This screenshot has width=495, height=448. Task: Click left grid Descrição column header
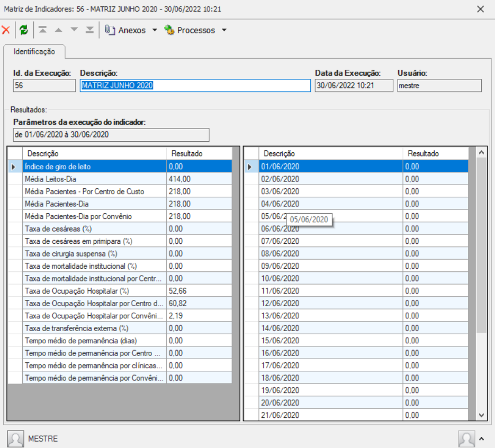pyautogui.click(x=94, y=153)
